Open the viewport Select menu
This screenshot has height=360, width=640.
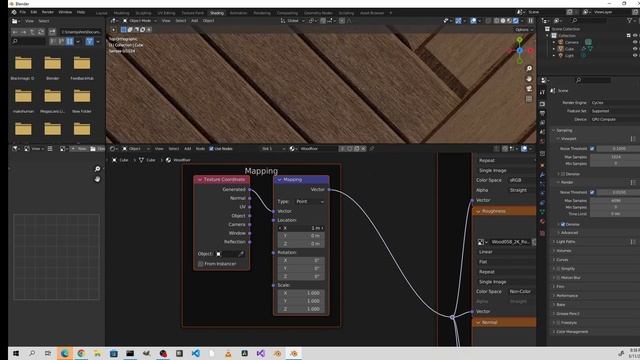click(x=180, y=20)
